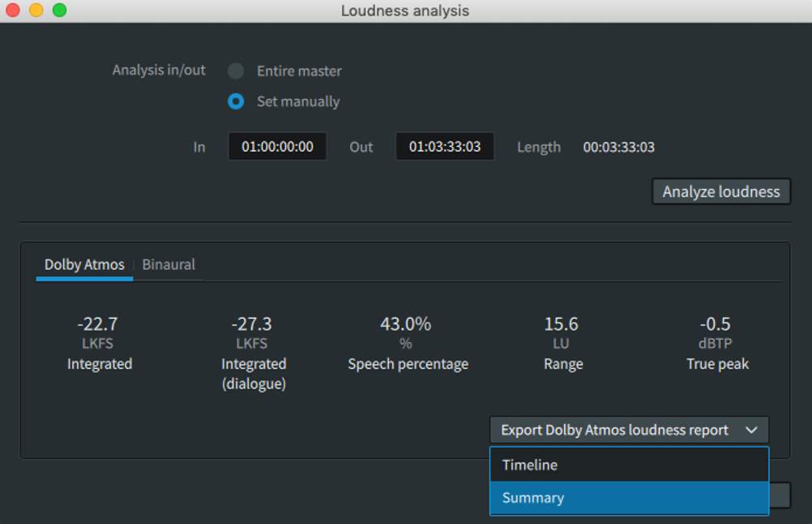Open Export Dolby Atmos loudness report dropdown
This screenshot has width=812, height=524.
pos(614,430)
